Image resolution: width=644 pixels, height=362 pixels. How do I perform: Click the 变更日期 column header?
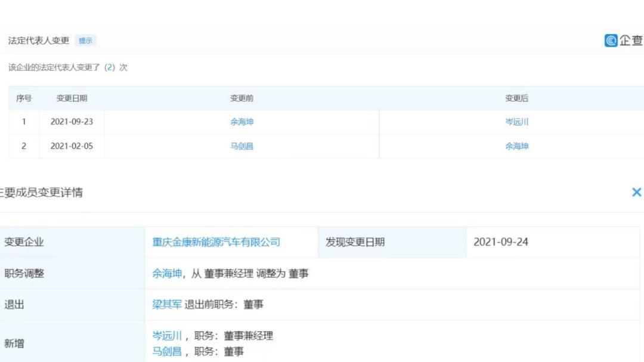coord(72,98)
